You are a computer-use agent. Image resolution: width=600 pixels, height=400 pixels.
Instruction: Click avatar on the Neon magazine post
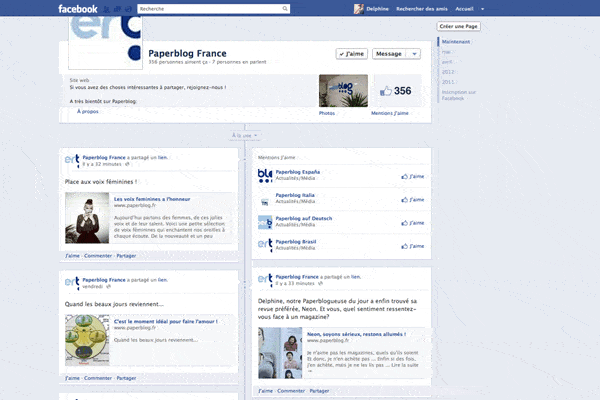pyautogui.click(x=265, y=280)
